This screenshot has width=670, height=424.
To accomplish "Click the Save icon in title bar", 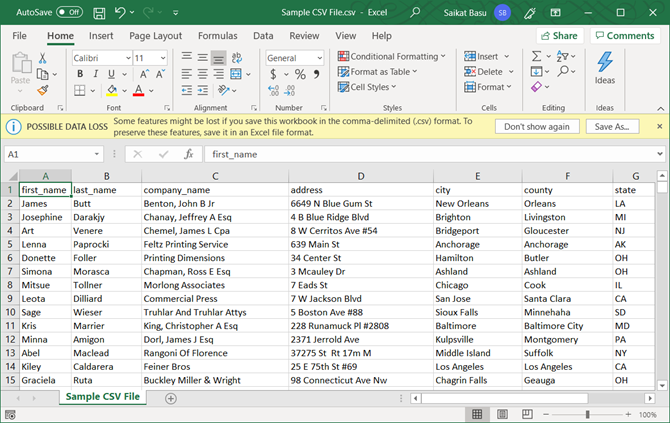I will [x=98, y=12].
